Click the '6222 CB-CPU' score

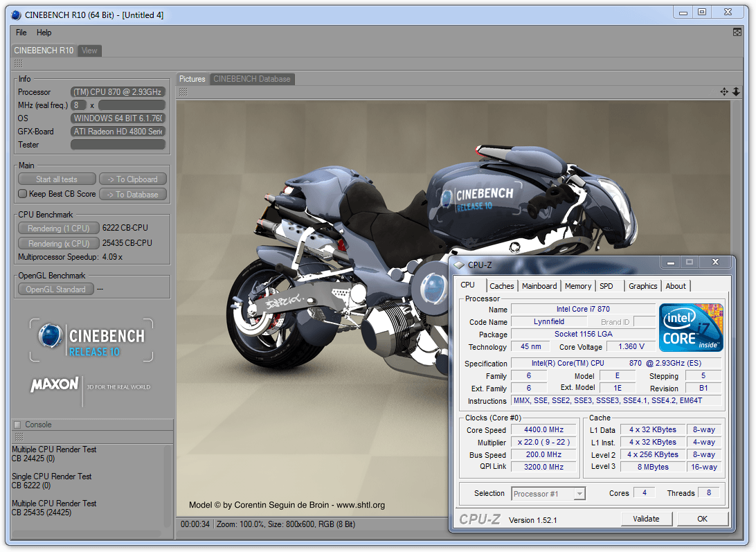tap(125, 228)
